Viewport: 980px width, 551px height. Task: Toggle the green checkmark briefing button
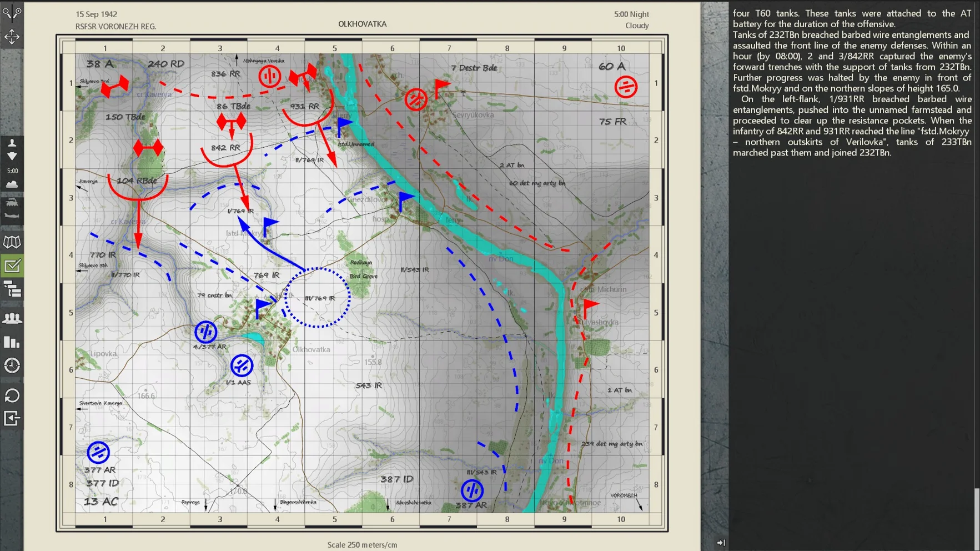click(x=12, y=266)
